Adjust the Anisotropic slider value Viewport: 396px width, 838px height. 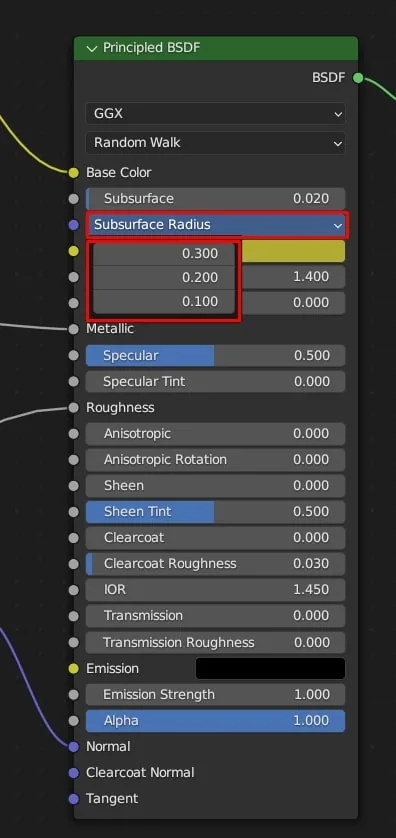215,433
